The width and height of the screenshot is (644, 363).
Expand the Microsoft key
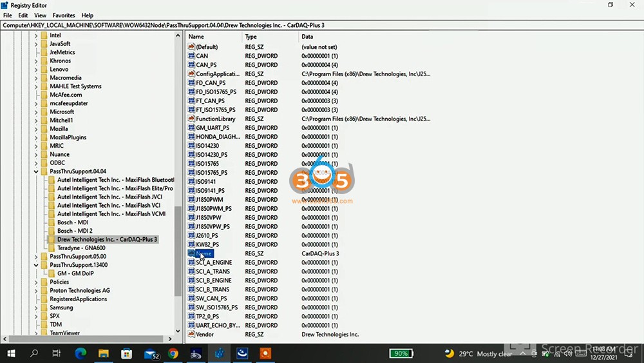click(x=36, y=112)
